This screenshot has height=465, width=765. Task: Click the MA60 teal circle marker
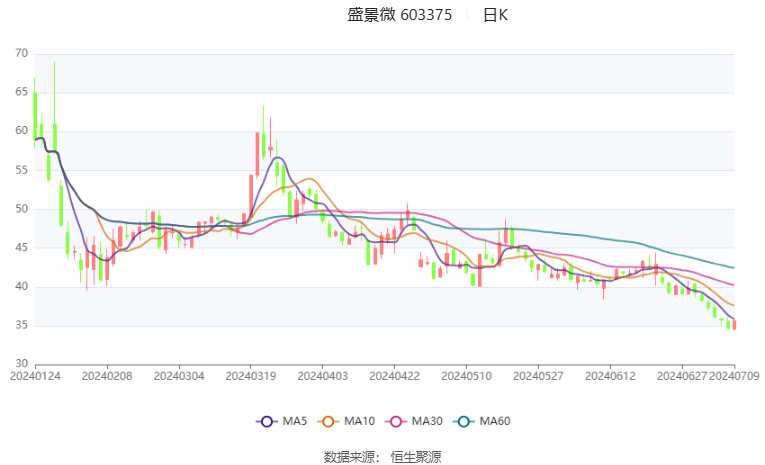click(463, 422)
